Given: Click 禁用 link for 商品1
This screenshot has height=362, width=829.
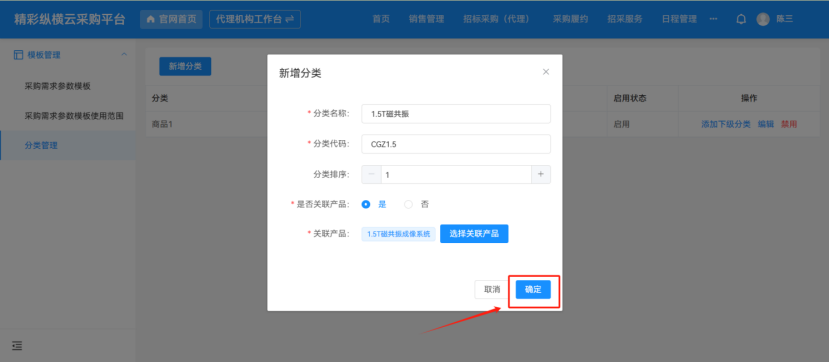Looking at the screenshot, I should click(x=789, y=124).
